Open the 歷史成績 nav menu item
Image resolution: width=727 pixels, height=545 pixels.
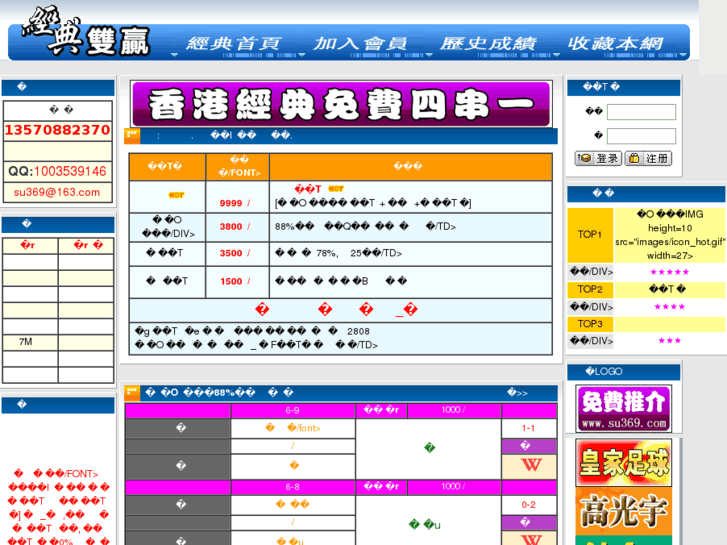[488, 44]
